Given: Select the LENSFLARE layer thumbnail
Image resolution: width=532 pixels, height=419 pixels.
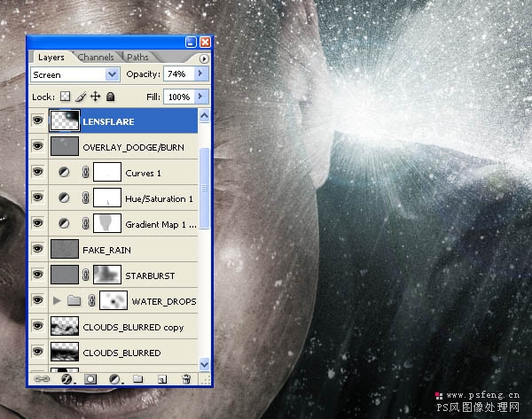Looking at the screenshot, I should [65, 120].
